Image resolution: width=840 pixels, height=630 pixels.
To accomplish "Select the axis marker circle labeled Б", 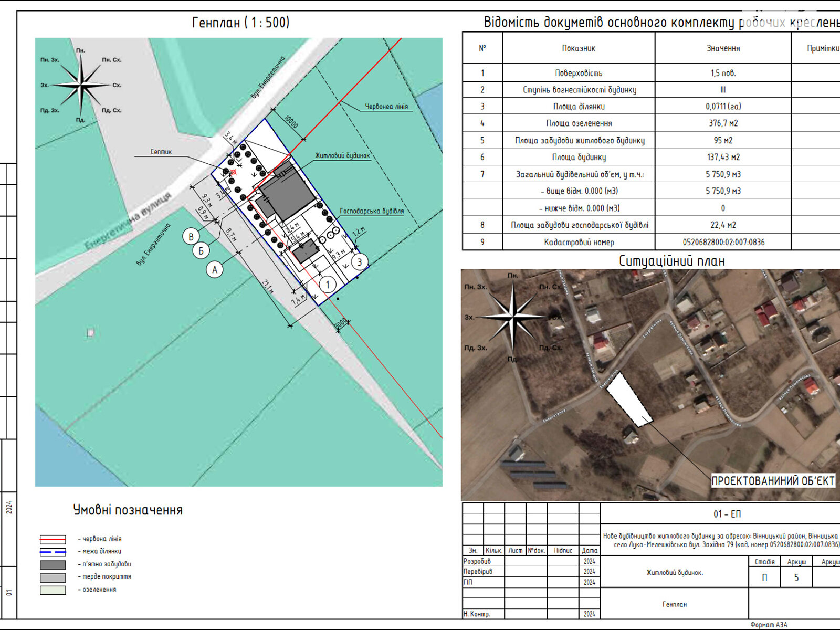I will [201, 250].
